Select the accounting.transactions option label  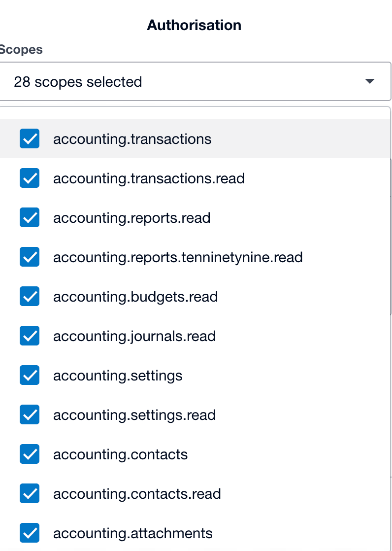pos(132,139)
